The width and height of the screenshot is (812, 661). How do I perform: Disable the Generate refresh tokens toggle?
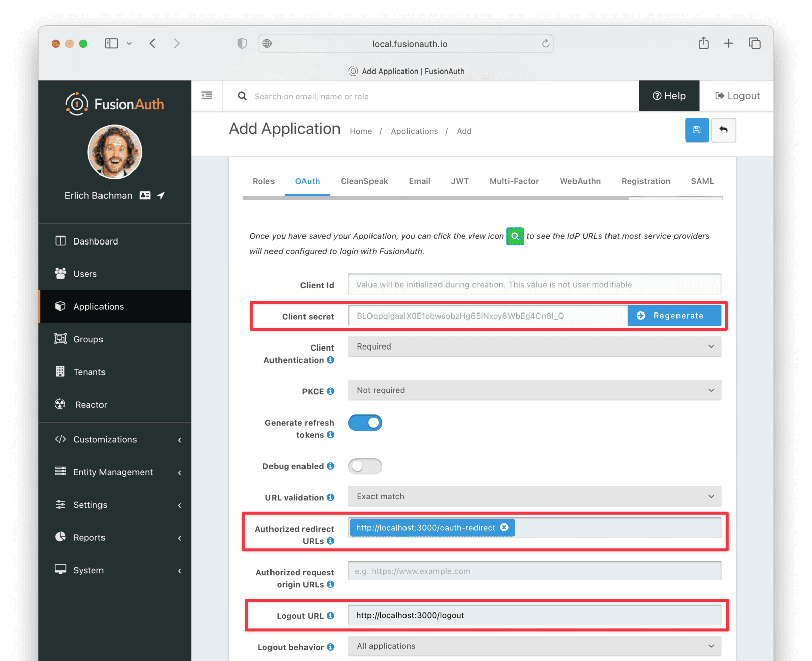tap(365, 423)
